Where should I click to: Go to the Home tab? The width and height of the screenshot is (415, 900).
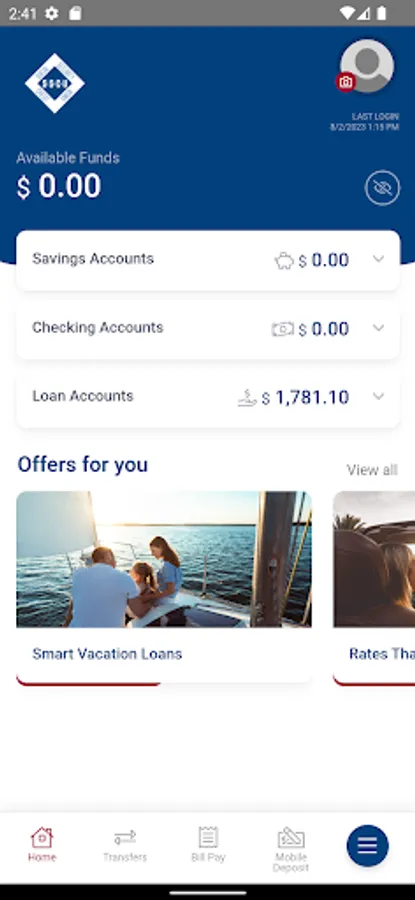coord(42,845)
